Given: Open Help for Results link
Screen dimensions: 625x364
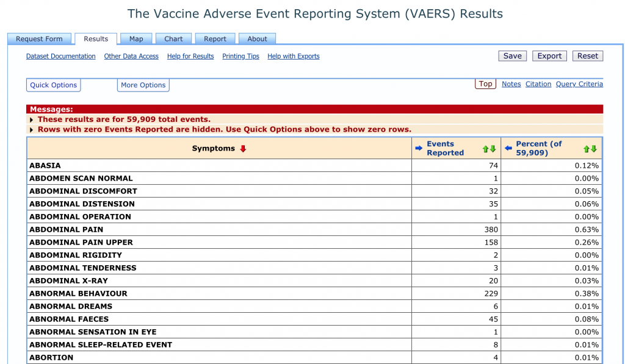Looking at the screenshot, I should pos(190,56).
